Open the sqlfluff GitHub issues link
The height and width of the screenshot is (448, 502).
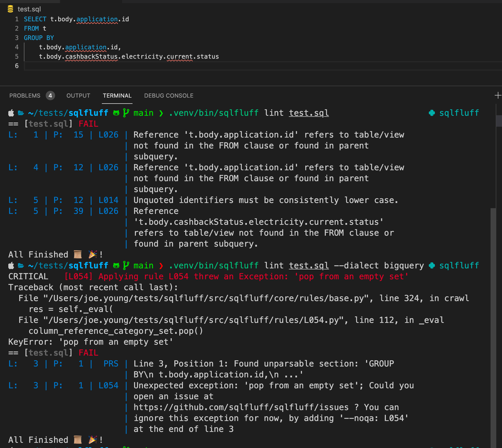[x=240, y=407]
